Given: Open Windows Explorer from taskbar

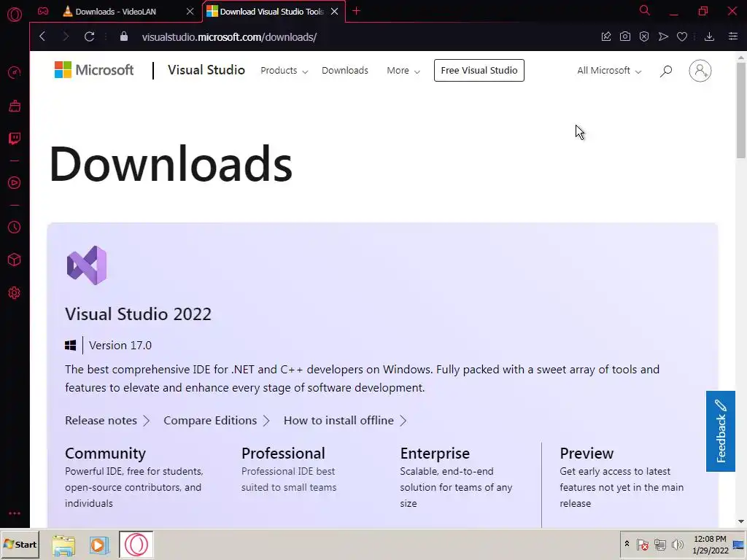Looking at the screenshot, I should pyautogui.click(x=63, y=545).
